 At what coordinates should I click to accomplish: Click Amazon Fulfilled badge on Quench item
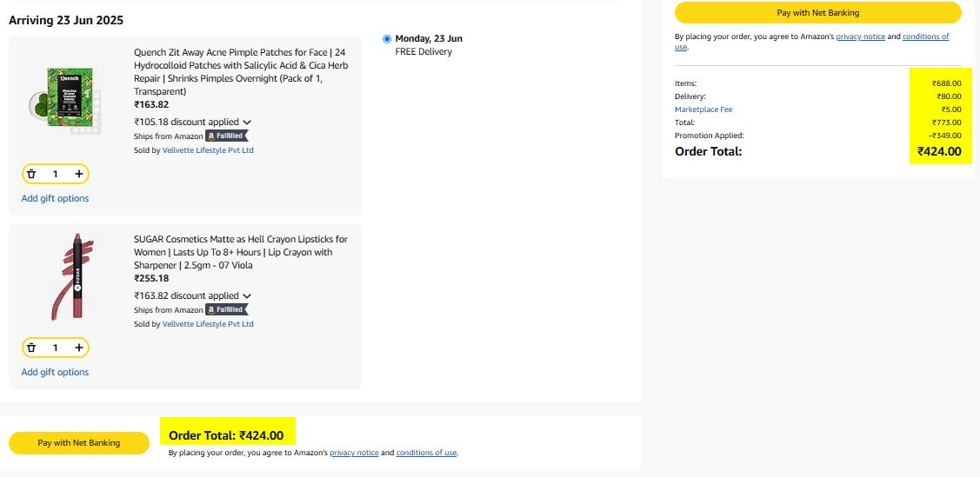tap(227, 136)
